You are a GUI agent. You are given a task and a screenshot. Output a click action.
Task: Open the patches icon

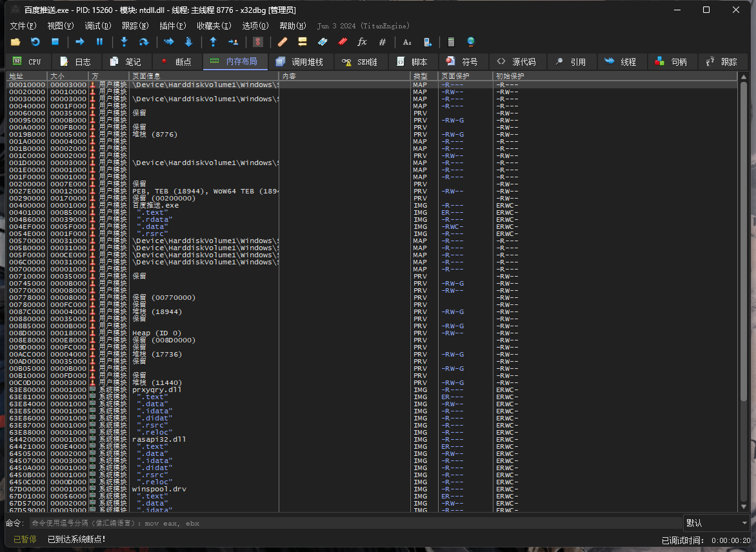coord(283,42)
